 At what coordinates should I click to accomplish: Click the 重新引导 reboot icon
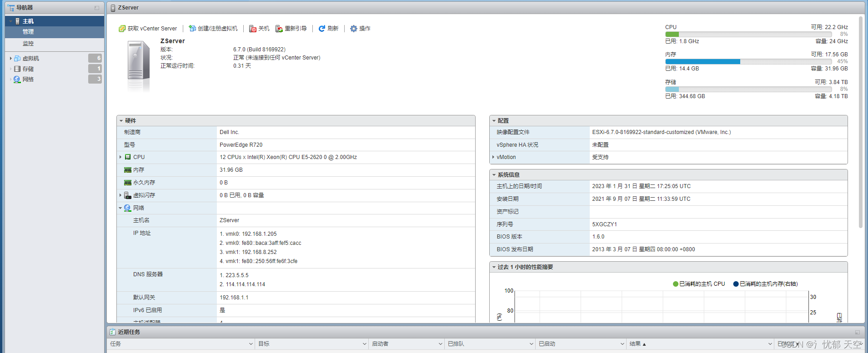click(279, 29)
